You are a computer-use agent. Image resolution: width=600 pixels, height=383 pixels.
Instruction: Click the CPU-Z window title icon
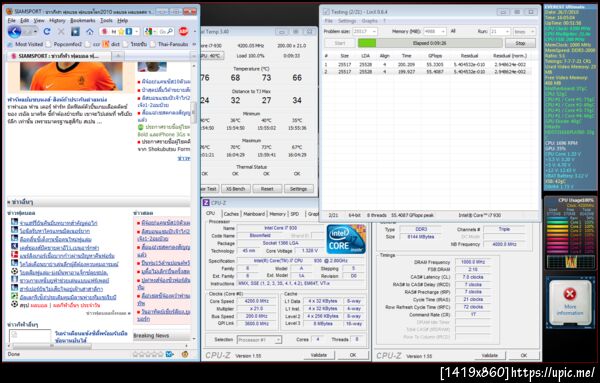(206, 203)
